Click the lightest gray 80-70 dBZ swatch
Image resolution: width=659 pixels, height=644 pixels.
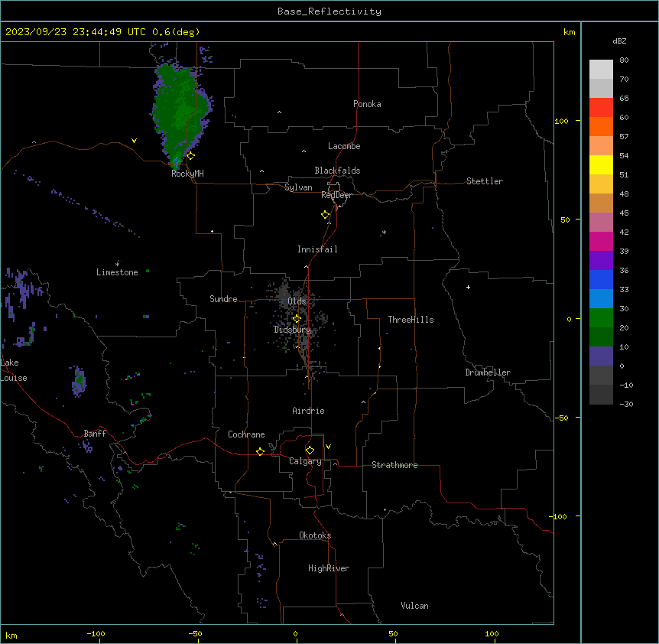[x=601, y=70]
